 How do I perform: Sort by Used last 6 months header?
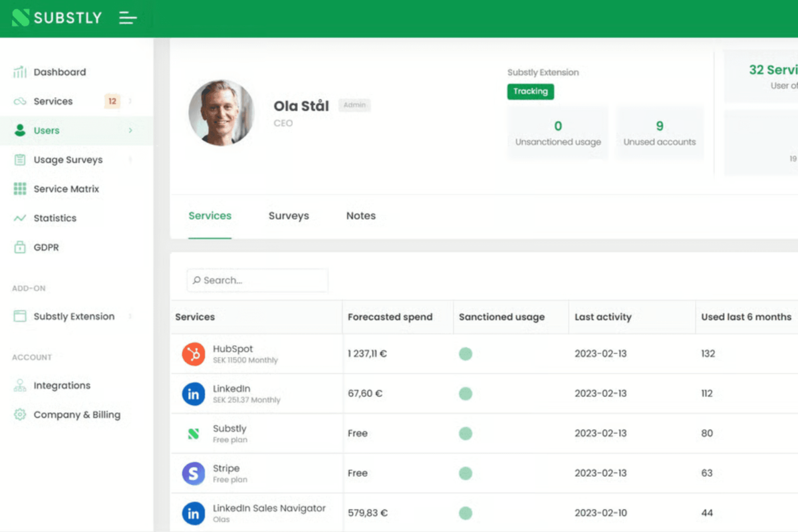click(x=746, y=317)
